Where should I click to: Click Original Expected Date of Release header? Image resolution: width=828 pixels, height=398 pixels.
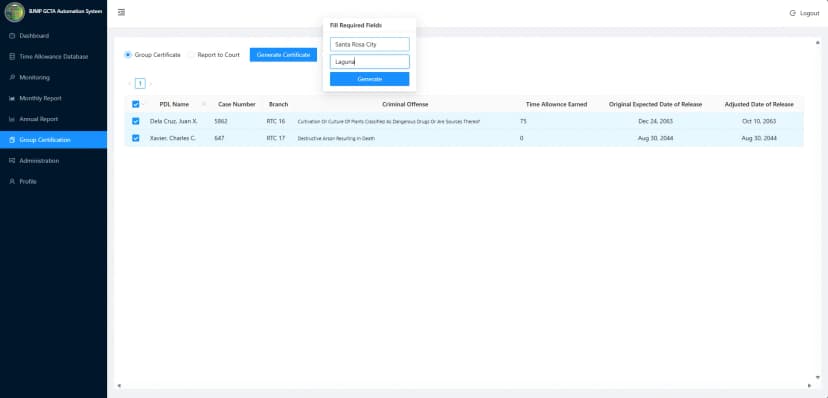coord(655,105)
